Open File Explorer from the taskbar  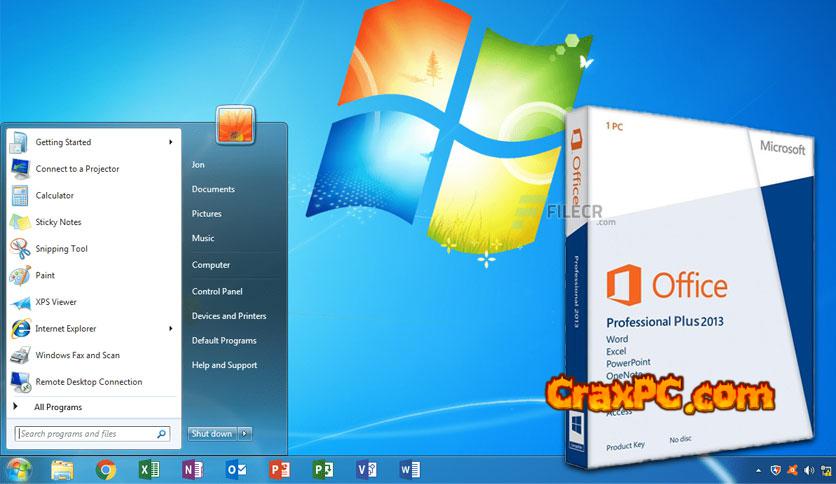click(62, 470)
